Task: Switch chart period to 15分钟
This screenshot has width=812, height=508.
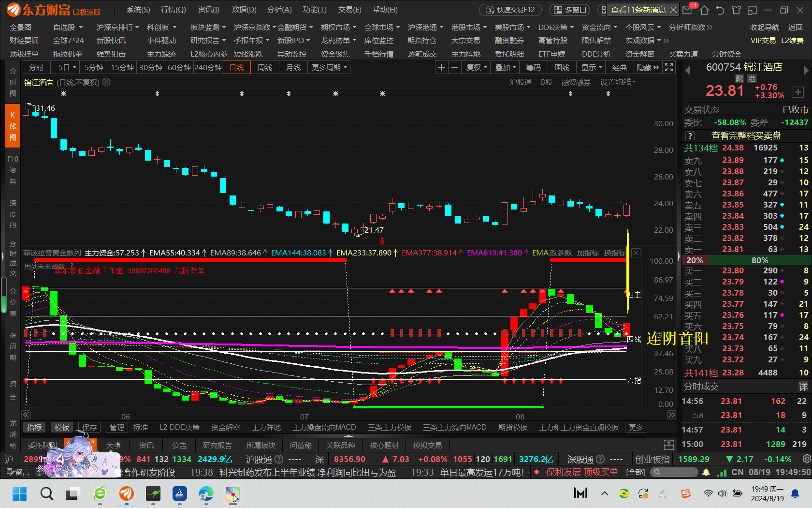Action: click(x=122, y=68)
